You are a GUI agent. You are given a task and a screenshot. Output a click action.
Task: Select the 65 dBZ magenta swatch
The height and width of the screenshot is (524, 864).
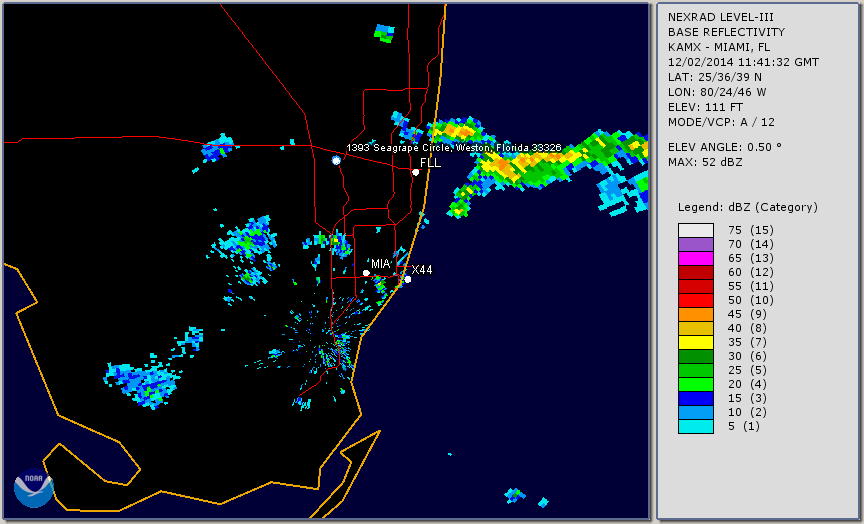pos(696,258)
